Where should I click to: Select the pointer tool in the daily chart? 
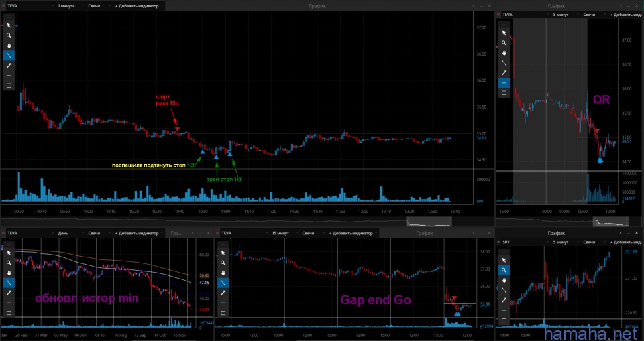click(9, 253)
